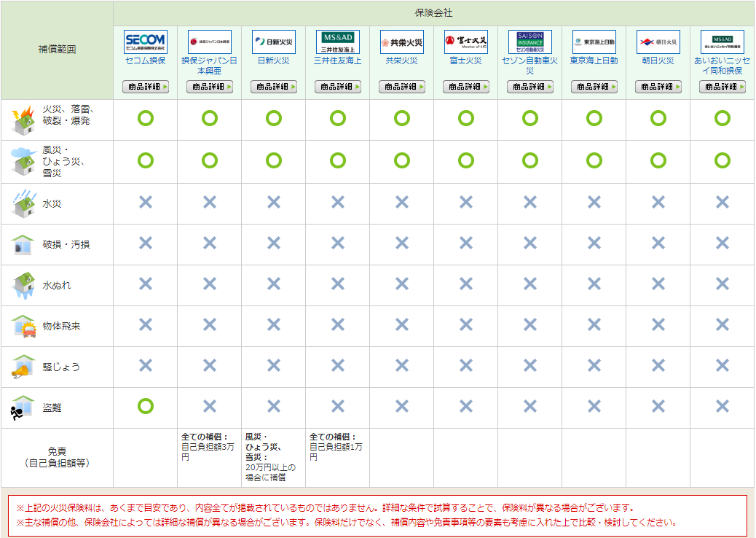Click the fire, lightning, explosion coverage icon
The height and width of the screenshot is (538, 756).
click(x=22, y=120)
